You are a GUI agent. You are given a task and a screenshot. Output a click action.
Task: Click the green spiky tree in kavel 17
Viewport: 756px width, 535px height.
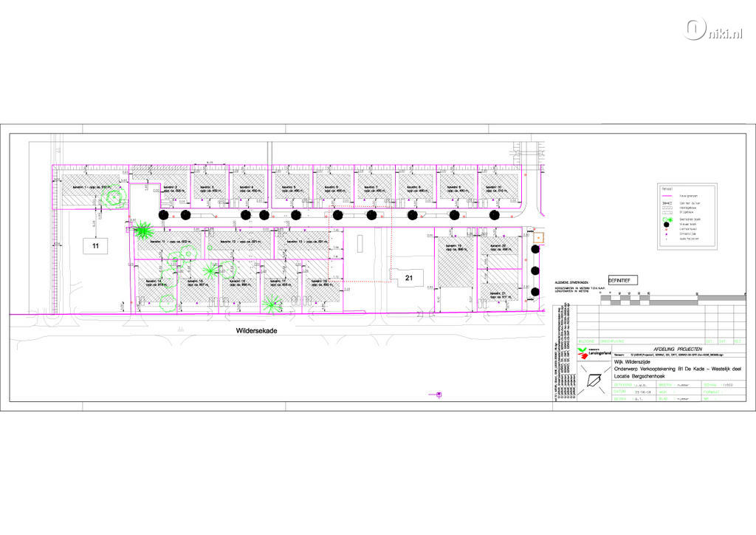pyautogui.click(x=272, y=304)
